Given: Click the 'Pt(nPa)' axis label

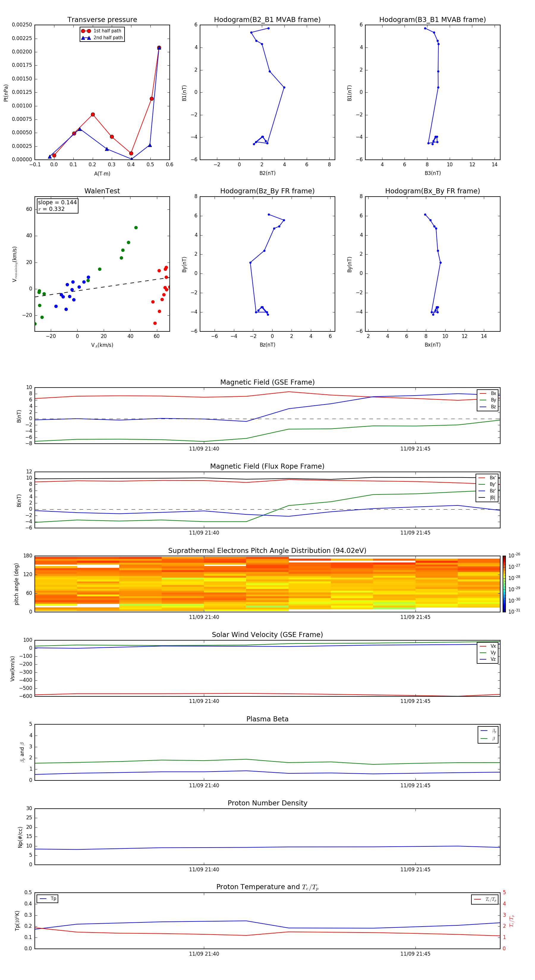Looking at the screenshot, I should click(x=6, y=92).
